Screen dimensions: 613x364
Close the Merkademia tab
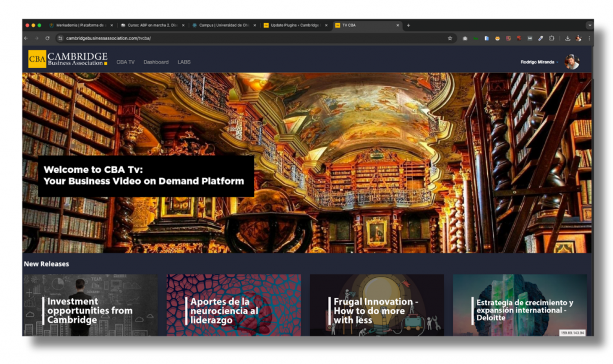111,25
